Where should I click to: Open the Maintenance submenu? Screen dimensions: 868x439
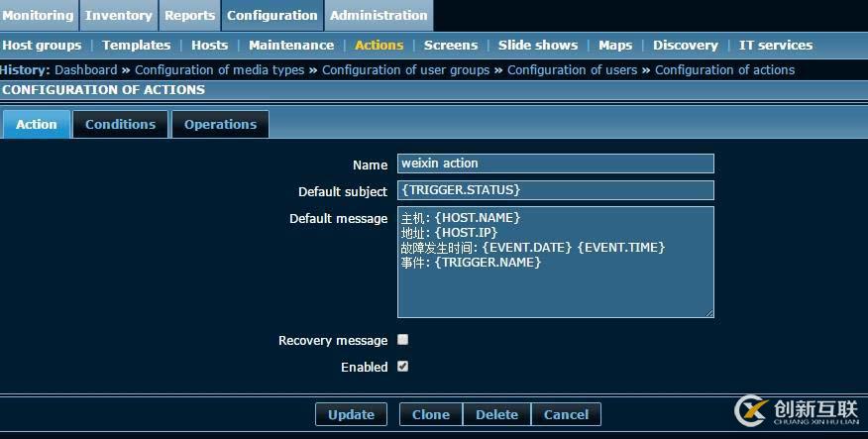coord(291,46)
